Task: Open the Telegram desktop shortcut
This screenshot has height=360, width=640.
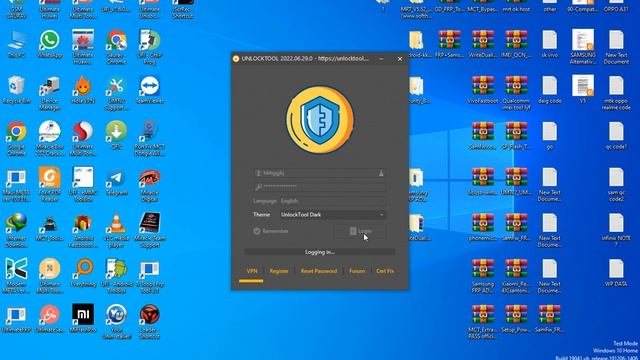Action: (116, 182)
